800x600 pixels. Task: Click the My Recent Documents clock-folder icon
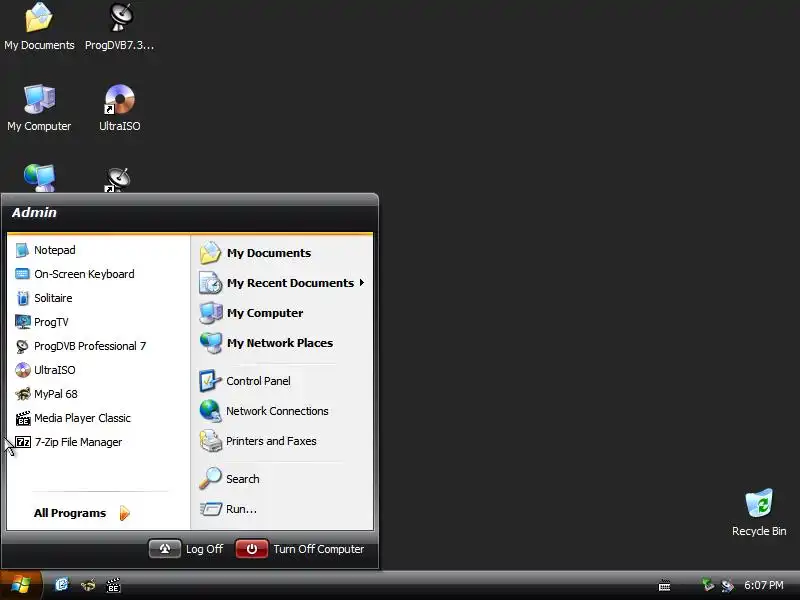[210, 283]
